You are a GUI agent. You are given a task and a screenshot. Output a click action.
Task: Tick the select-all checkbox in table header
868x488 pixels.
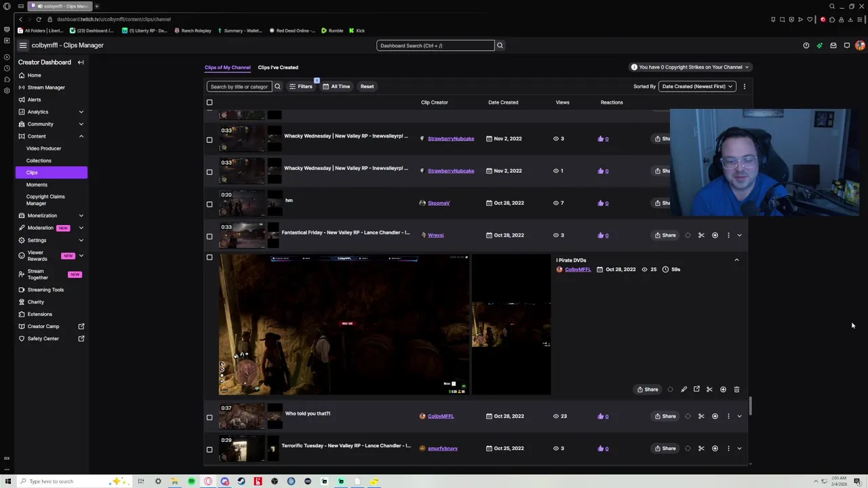click(210, 102)
